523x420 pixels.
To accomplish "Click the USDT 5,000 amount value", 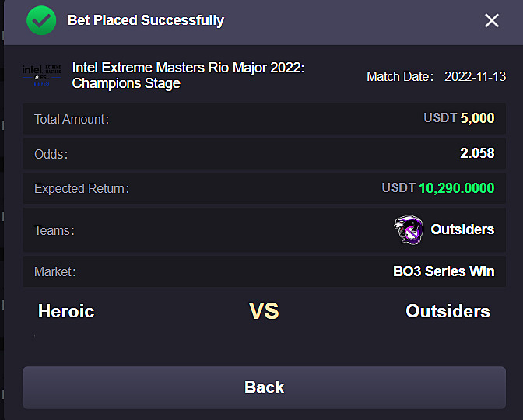I will click(x=459, y=118).
